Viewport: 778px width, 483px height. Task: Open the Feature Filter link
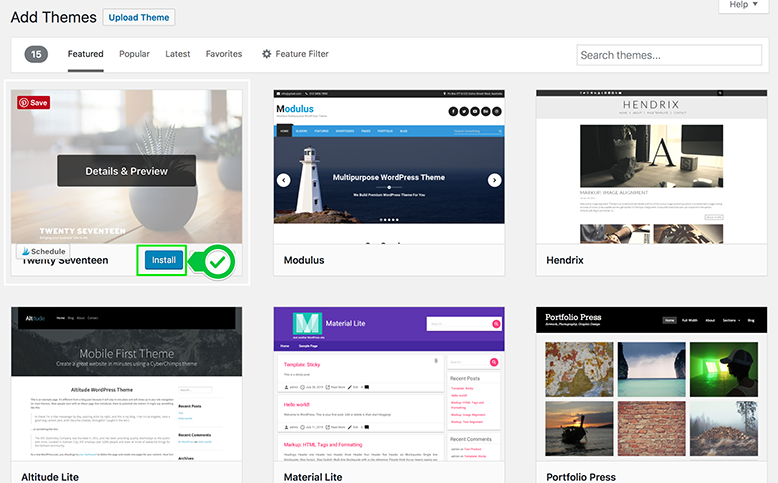(302, 54)
